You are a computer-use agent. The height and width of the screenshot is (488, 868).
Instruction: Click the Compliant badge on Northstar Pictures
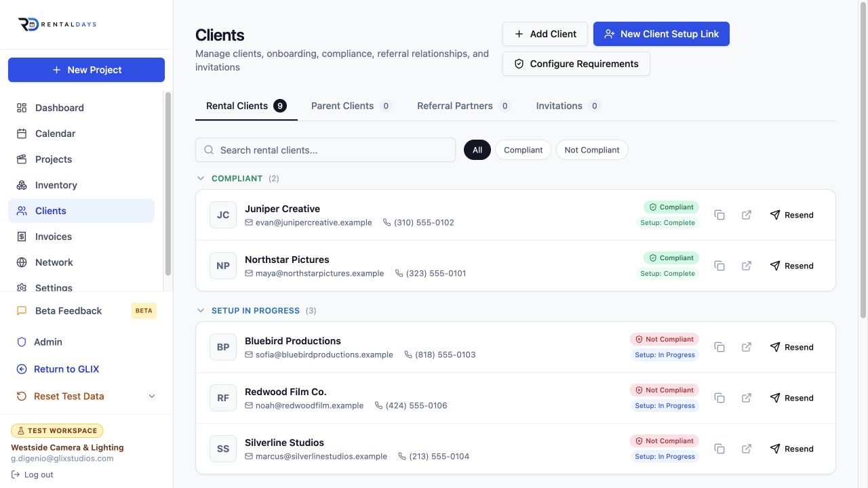pos(671,258)
